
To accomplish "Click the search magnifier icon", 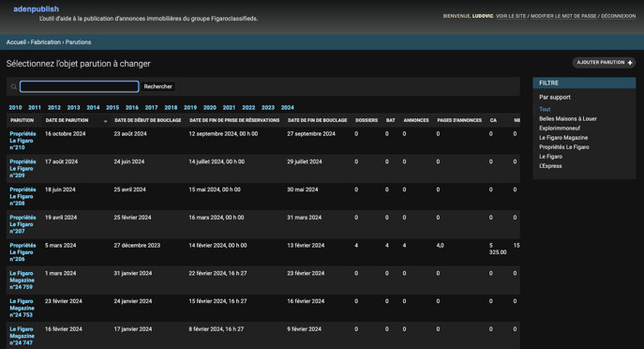I will click(x=13, y=86).
